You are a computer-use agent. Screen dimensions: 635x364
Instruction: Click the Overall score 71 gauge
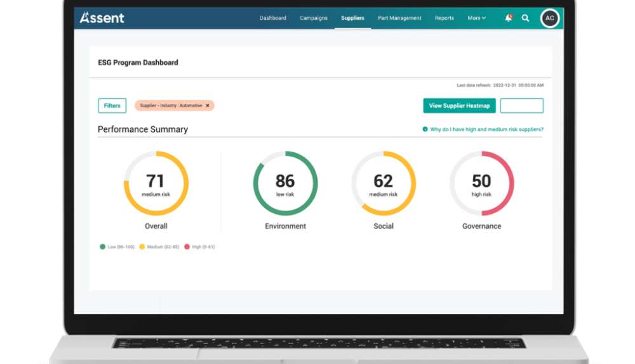(156, 183)
